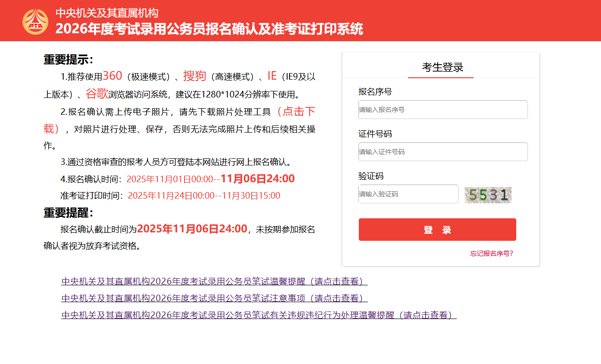The width and height of the screenshot is (601, 364).
Task: Click the 报名确认及准考证打印系统 header title
Action: point(209,29)
